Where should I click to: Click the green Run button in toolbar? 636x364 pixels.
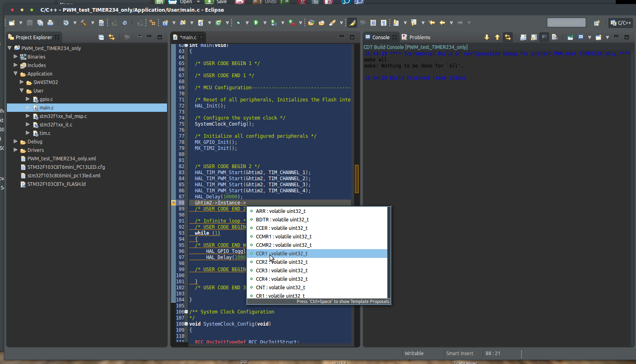click(x=256, y=23)
